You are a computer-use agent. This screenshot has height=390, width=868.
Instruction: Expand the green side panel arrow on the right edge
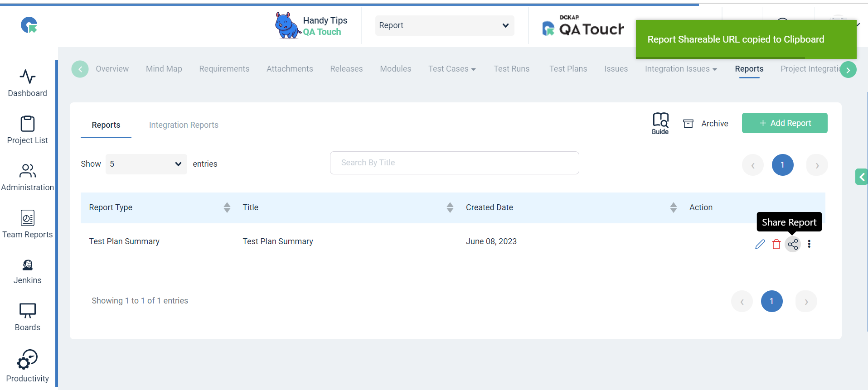(x=862, y=177)
